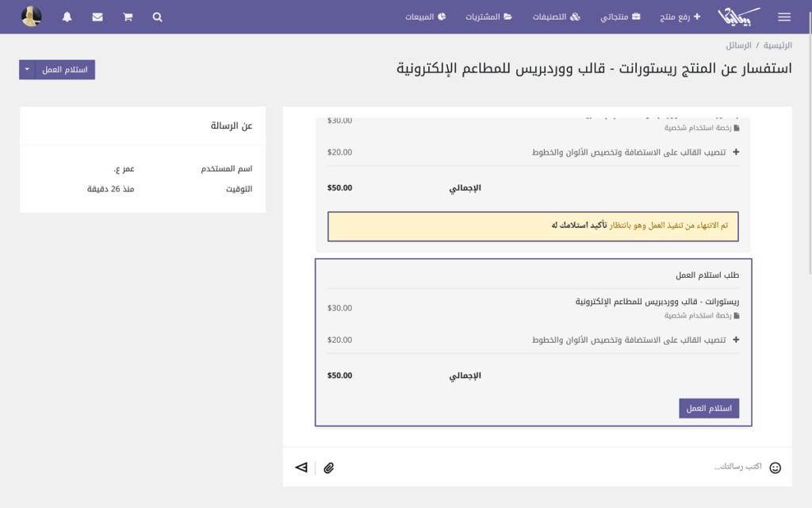Click the page title استفسار عن المنتج ريستورانت
Viewport: 812px width, 508px height.
click(594, 68)
